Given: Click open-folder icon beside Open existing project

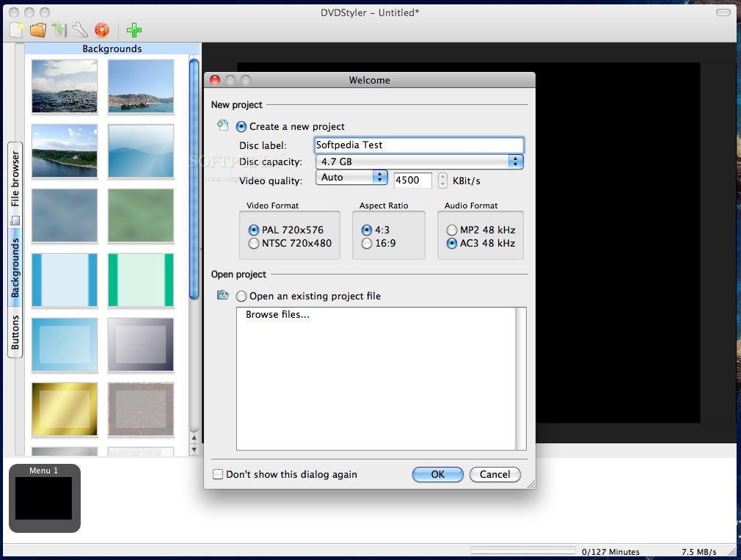Looking at the screenshot, I should coord(222,295).
